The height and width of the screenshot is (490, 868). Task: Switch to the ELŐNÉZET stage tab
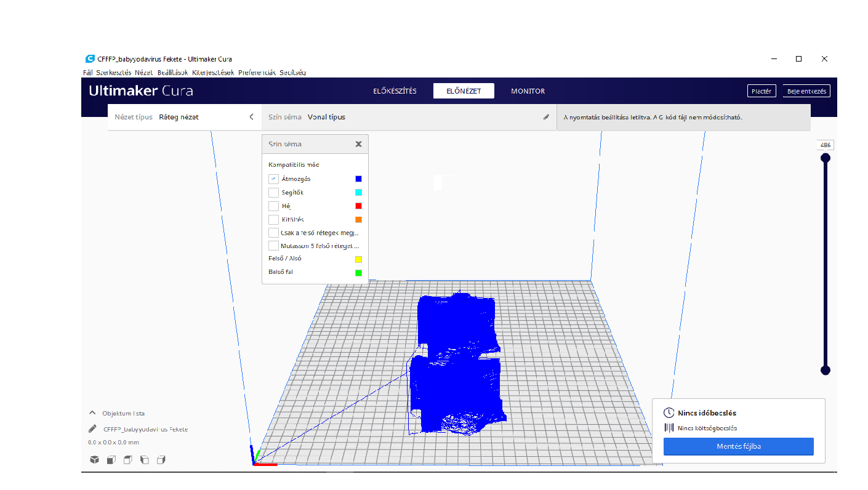464,91
